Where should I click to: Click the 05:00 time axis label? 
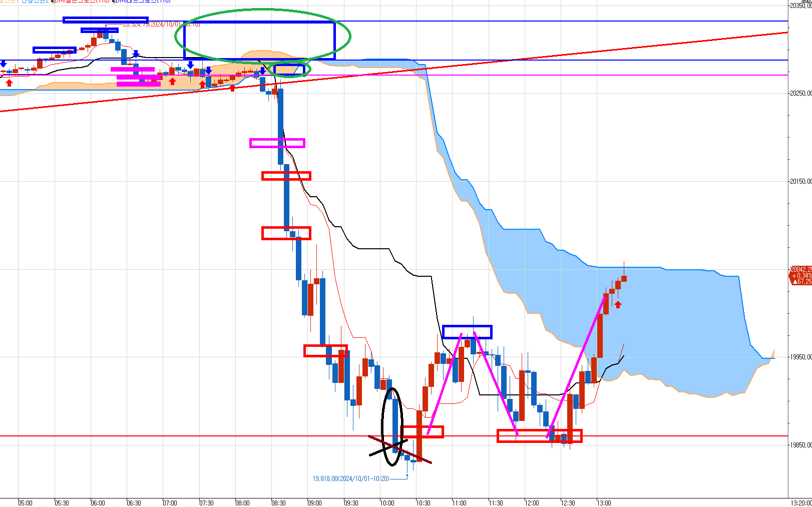pos(26,503)
